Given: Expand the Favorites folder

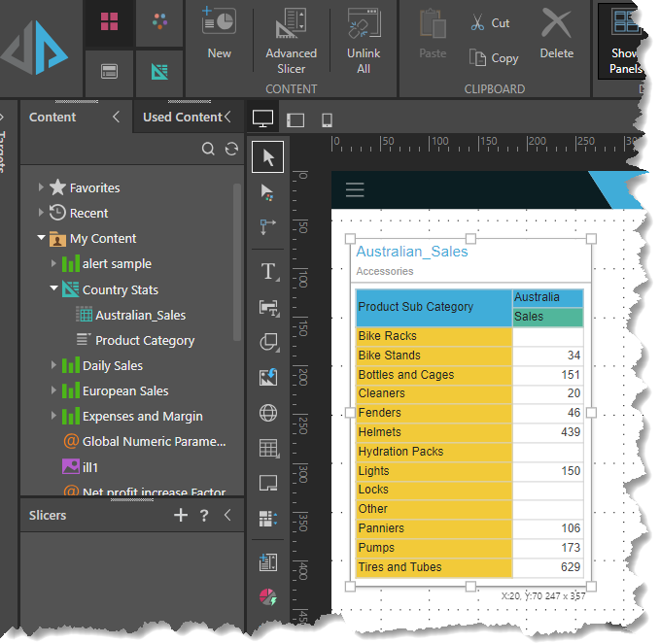Looking at the screenshot, I should (x=41, y=187).
